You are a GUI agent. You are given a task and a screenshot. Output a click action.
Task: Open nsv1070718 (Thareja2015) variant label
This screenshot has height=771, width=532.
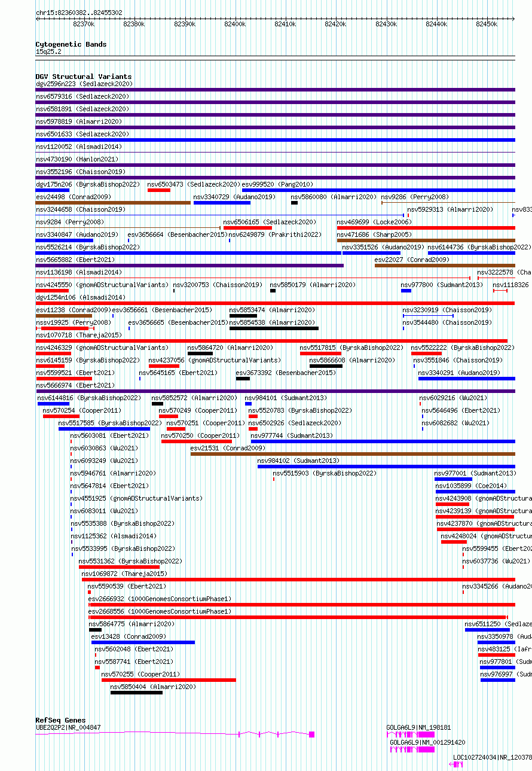coord(79,335)
